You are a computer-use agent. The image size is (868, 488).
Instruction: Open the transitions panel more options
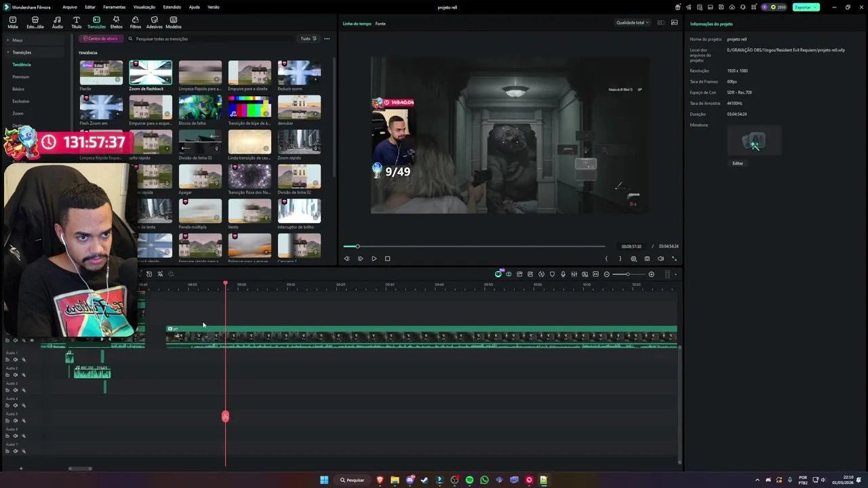click(x=327, y=39)
